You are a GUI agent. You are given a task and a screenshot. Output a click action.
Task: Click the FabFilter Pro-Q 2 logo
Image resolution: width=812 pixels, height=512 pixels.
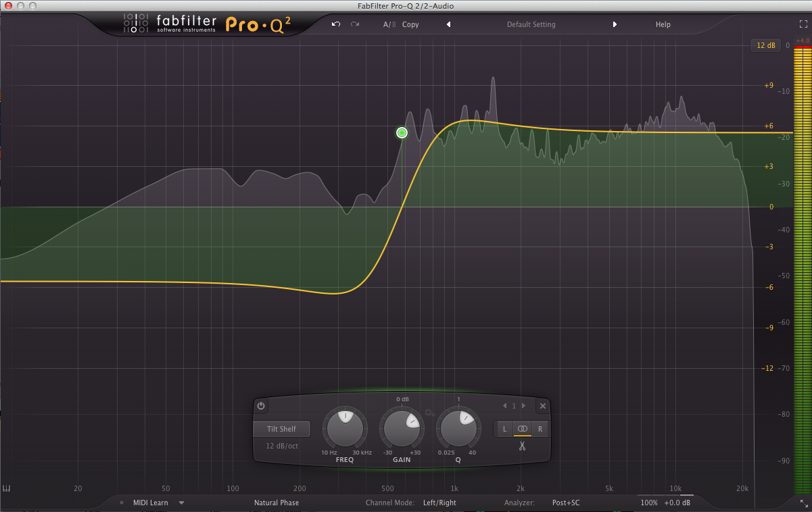pos(208,24)
